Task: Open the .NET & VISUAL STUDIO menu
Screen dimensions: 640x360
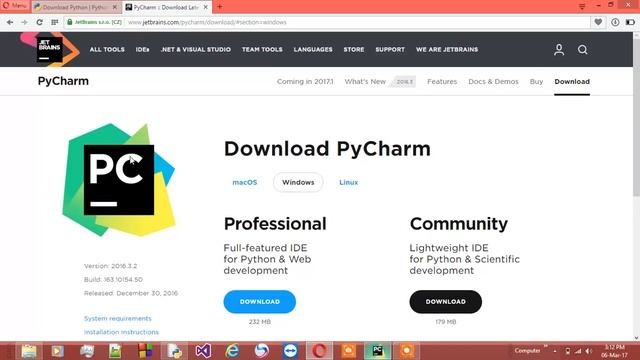Action: pos(196,49)
